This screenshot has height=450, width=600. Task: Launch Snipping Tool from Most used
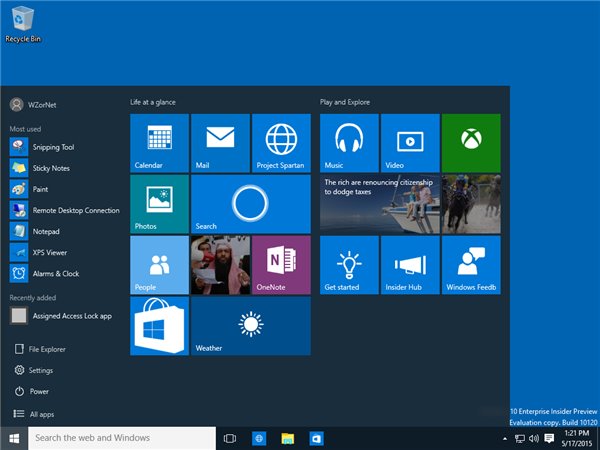click(x=53, y=147)
